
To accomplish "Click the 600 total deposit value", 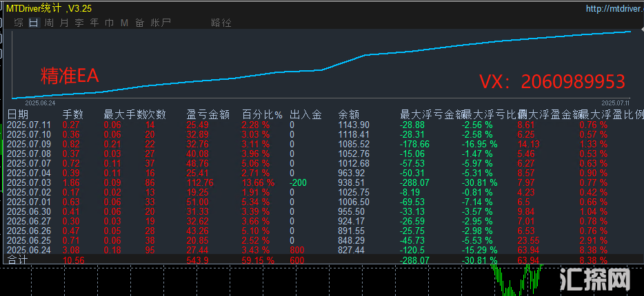I will (x=297, y=260).
